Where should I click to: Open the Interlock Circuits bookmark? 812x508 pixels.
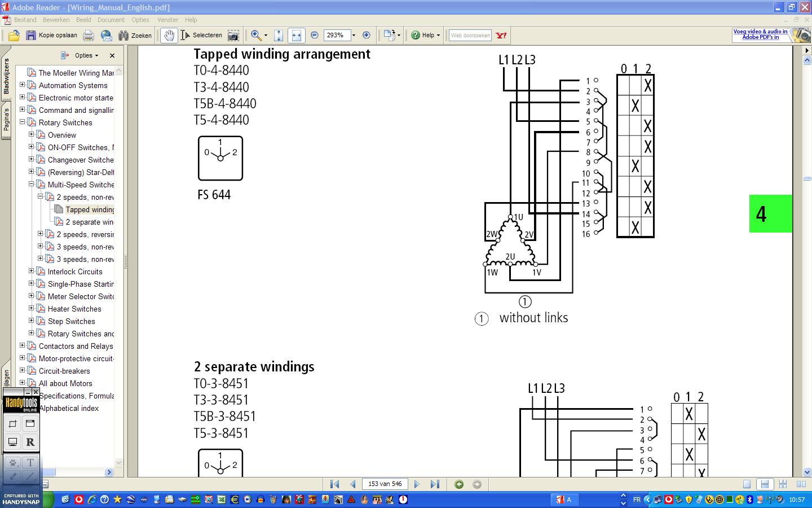[75, 271]
